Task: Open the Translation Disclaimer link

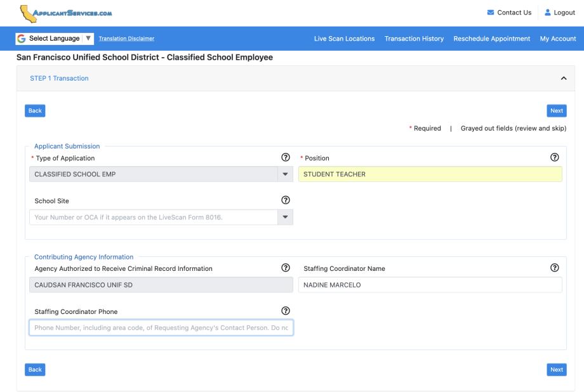Action: point(126,39)
